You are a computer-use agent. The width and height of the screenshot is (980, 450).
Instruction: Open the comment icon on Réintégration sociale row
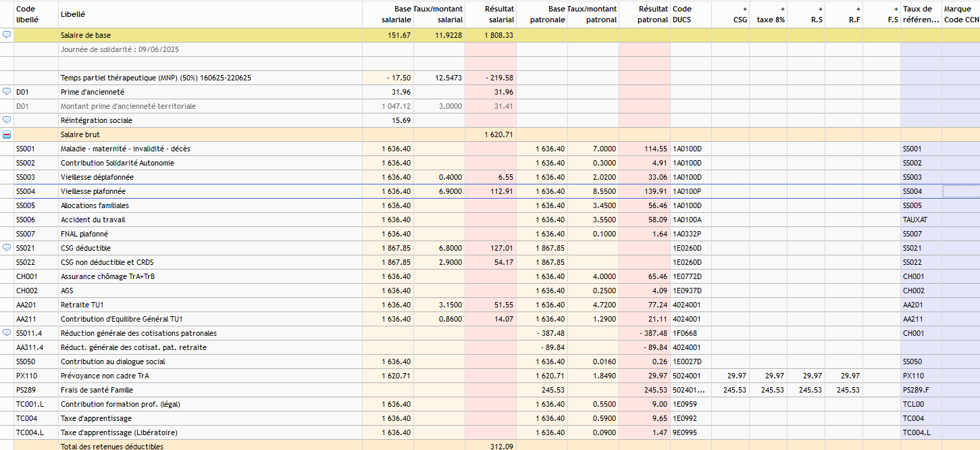coord(7,120)
